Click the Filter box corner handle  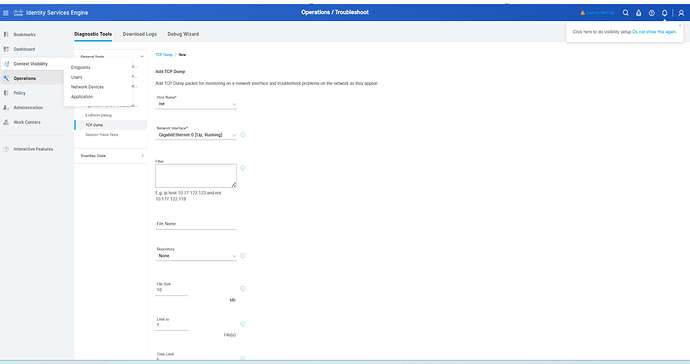(234, 185)
